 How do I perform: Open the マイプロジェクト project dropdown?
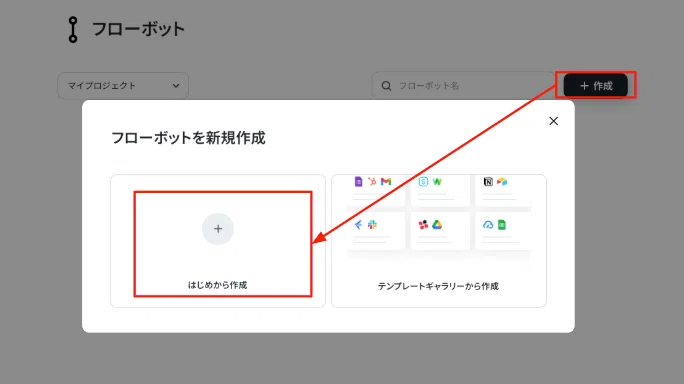tap(123, 86)
